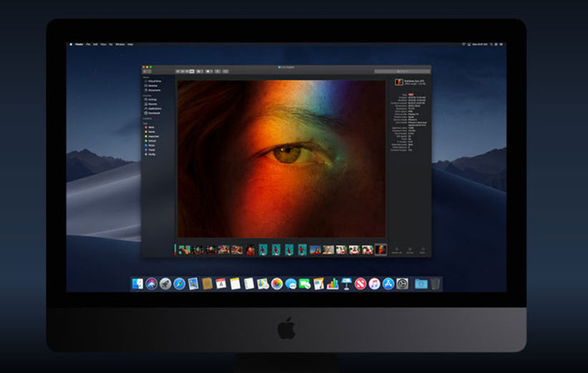The height and width of the screenshot is (373, 588).
Task: Click the Share button in Finder toolbar
Action: point(217,71)
